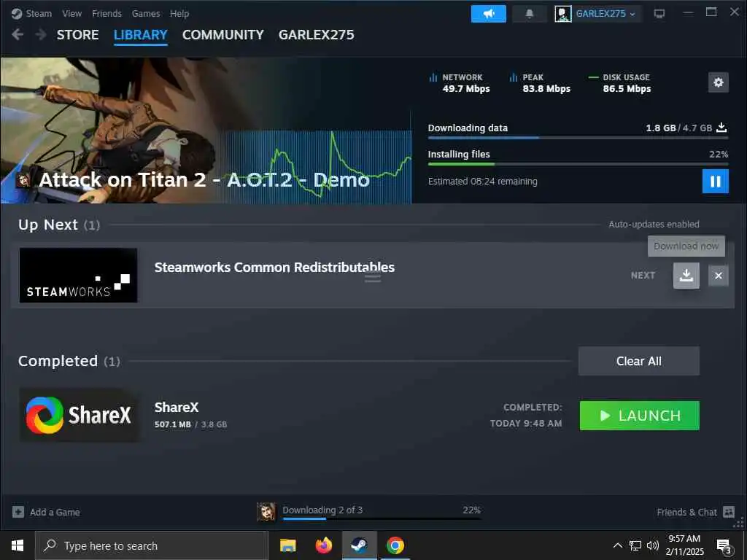Switch to the STORE tab
The image size is (747, 560).
coord(77,35)
